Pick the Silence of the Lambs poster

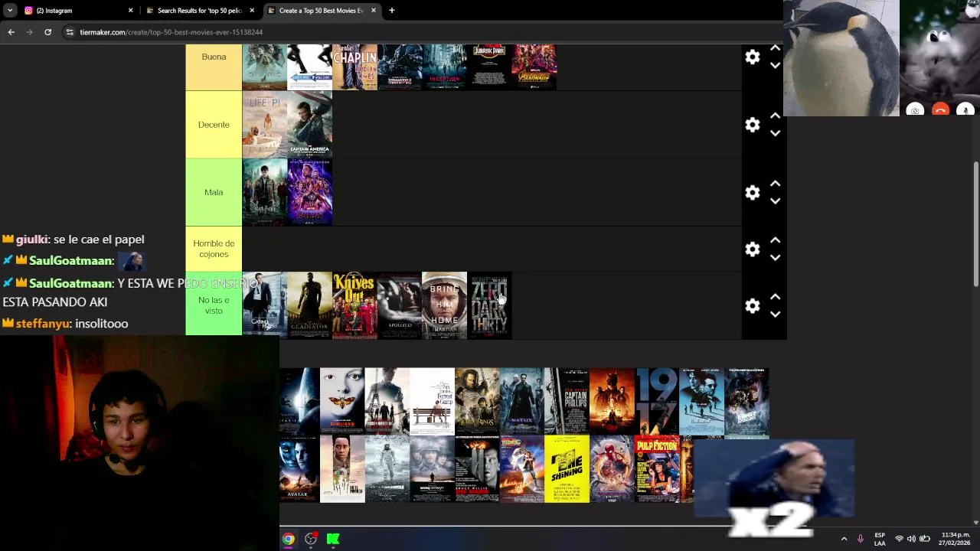pos(342,401)
